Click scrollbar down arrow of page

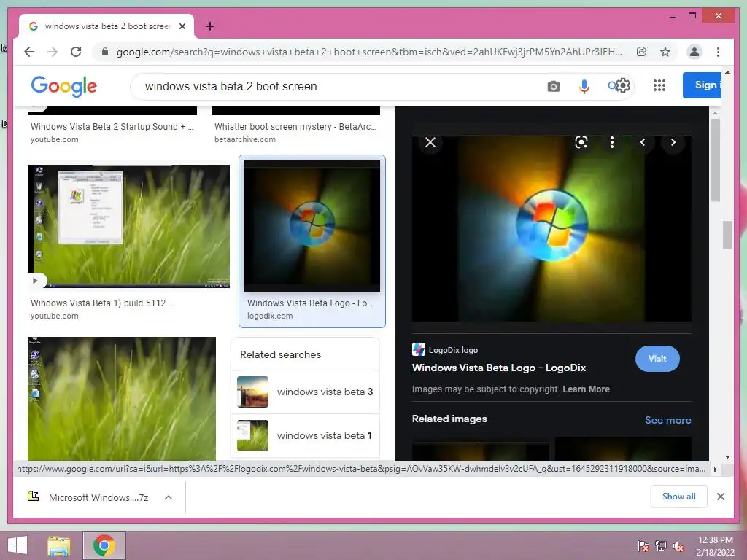[727, 457]
